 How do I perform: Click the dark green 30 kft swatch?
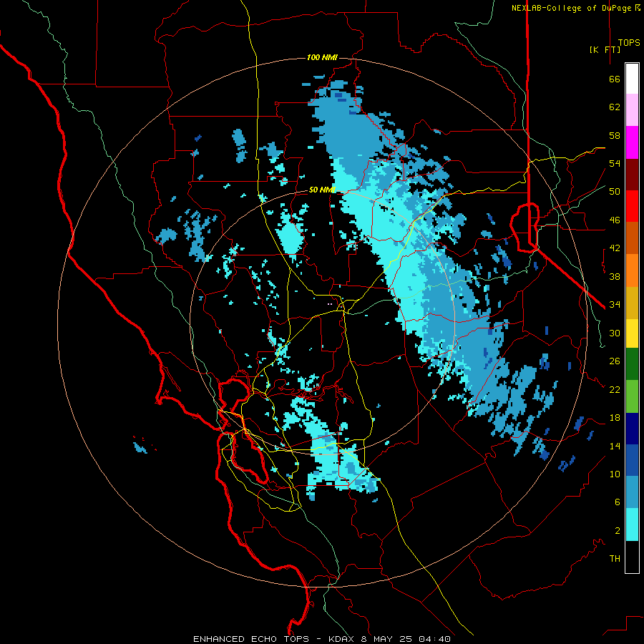pyautogui.click(x=632, y=364)
